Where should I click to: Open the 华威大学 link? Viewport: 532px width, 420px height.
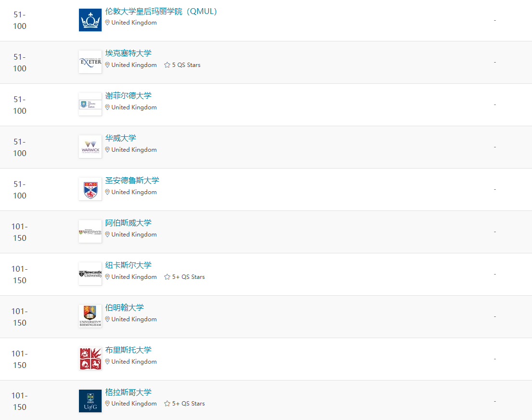coord(120,138)
